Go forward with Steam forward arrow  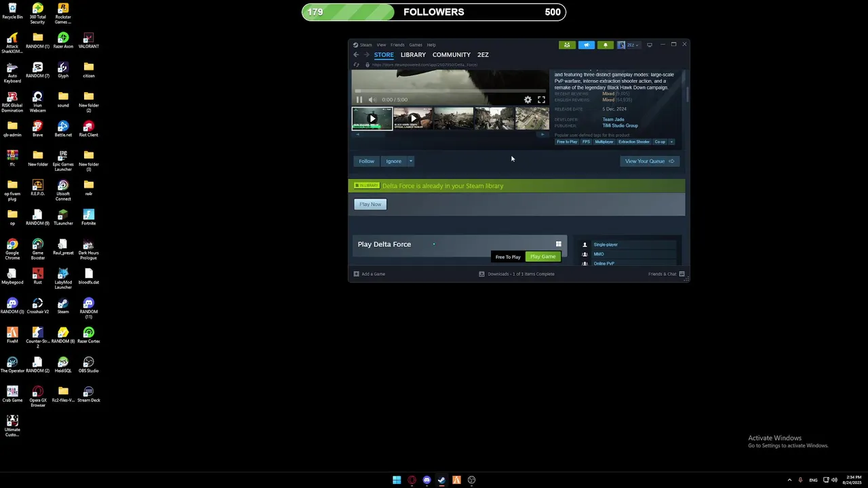point(366,55)
